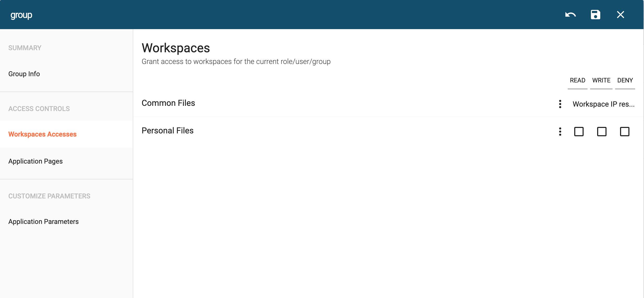The height and width of the screenshot is (298, 644).
Task: Open Group Info section
Action: tap(24, 74)
